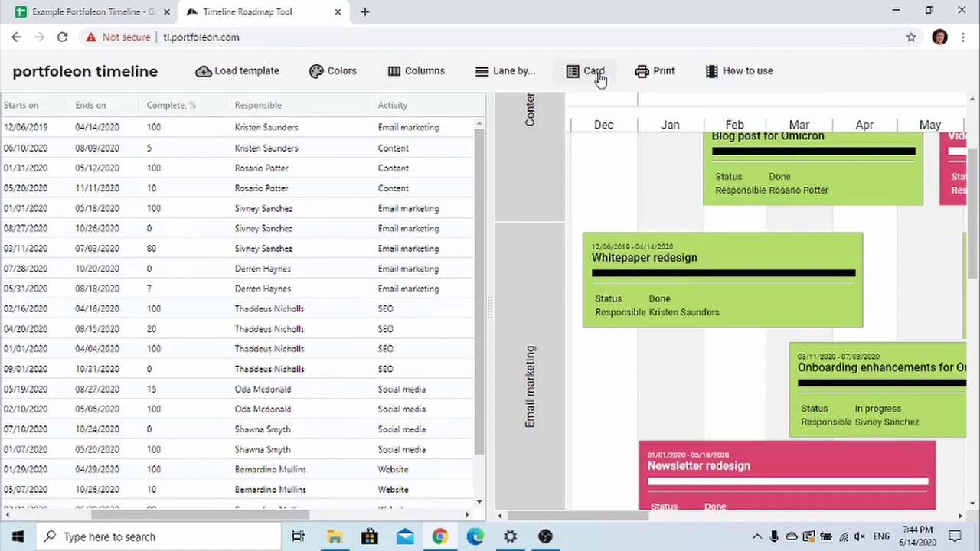The height and width of the screenshot is (551, 980).
Task: Open Chrome three-dot menu
Action: [962, 37]
